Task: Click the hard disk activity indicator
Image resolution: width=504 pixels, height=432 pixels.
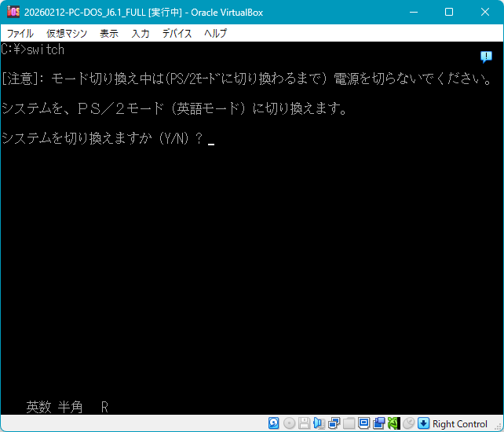Action: point(274,423)
